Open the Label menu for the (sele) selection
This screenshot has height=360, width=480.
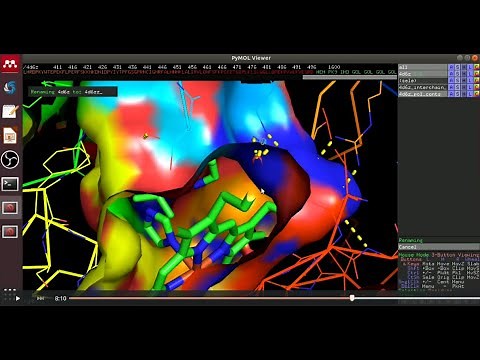click(x=470, y=80)
